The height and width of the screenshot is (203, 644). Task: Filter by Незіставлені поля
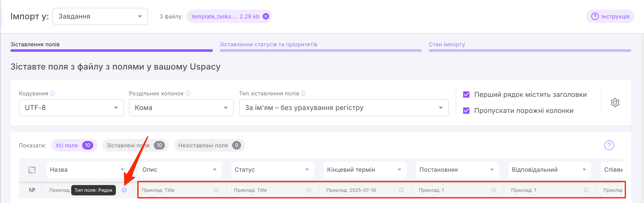point(209,145)
